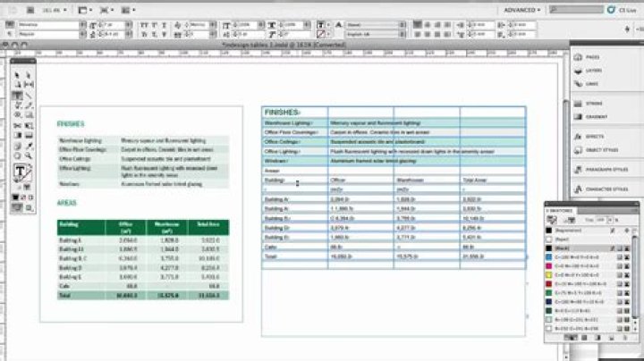The width and height of the screenshot is (644, 361).
Task: Open the View Options dropdown
Action: 85,10
